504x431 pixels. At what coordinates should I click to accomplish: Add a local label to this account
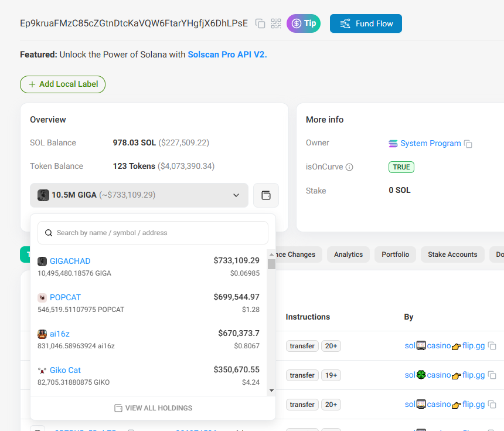63,84
